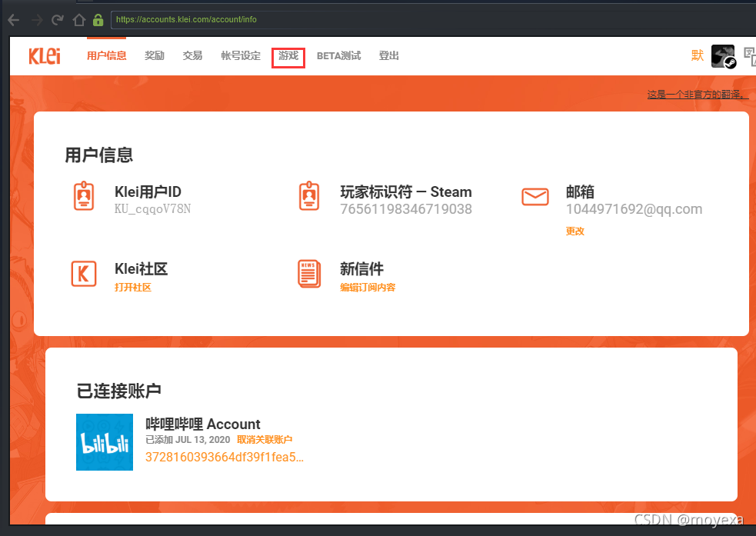The image size is (756, 536).
Task: Click the 已添加 JUL 13, 2020 date
Action: pos(188,440)
